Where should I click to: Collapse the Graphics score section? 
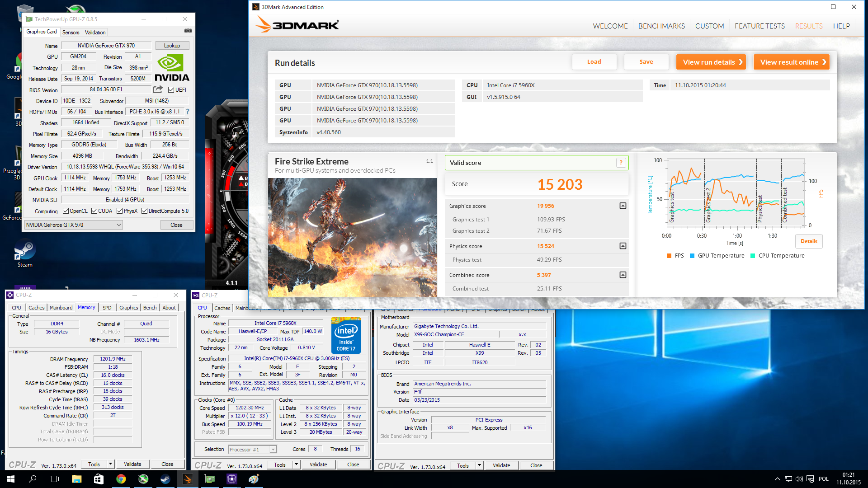623,206
